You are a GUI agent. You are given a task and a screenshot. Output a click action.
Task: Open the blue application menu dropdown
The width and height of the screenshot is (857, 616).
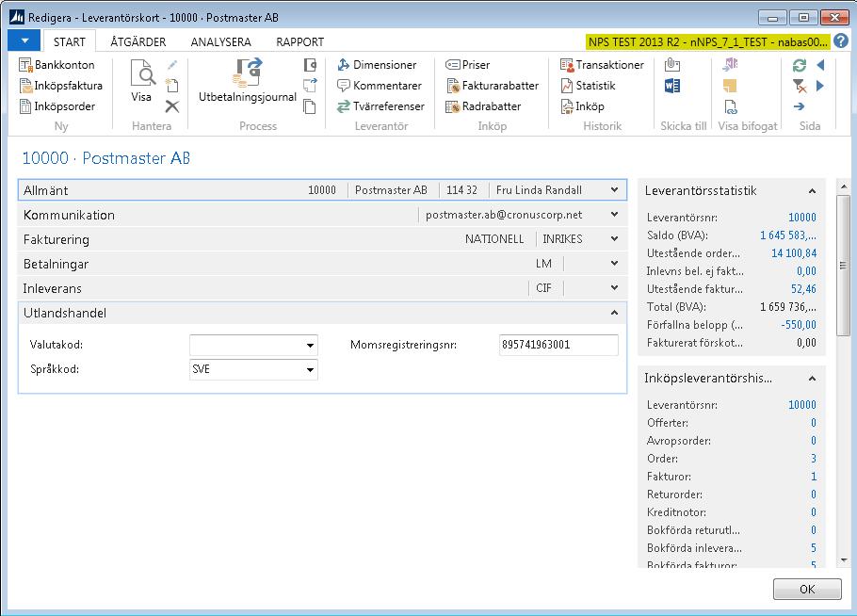[24, 41]
